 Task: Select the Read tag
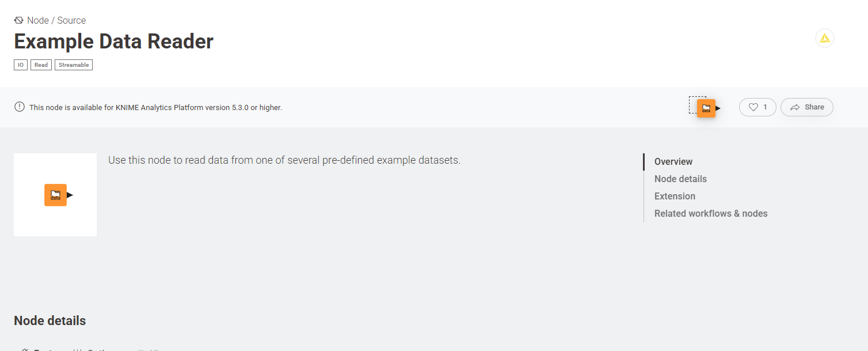(41, 65)
